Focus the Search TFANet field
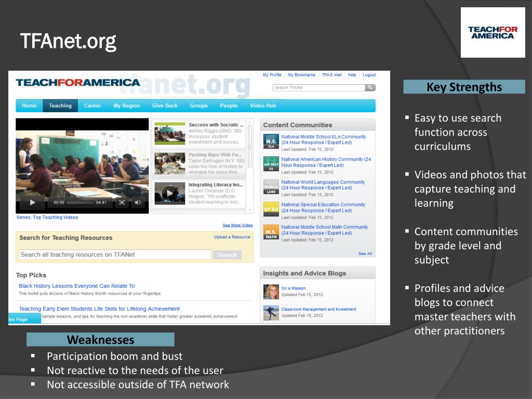The image size is (532, 399). [x=319, y=87]
